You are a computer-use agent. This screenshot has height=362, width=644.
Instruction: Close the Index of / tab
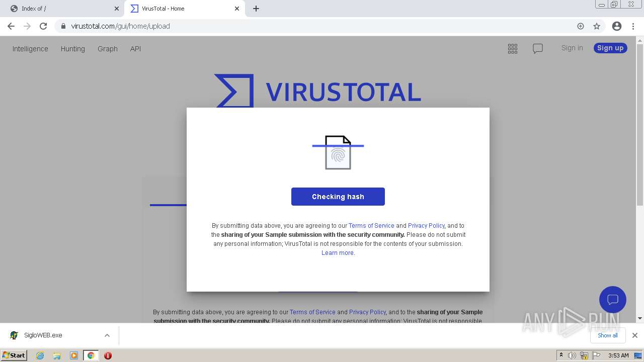[x=117, y=9]
